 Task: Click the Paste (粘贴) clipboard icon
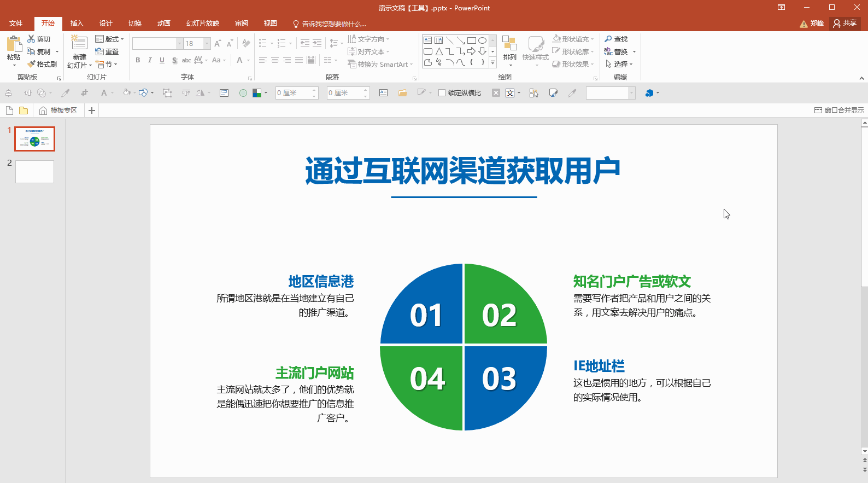point(14,44)
